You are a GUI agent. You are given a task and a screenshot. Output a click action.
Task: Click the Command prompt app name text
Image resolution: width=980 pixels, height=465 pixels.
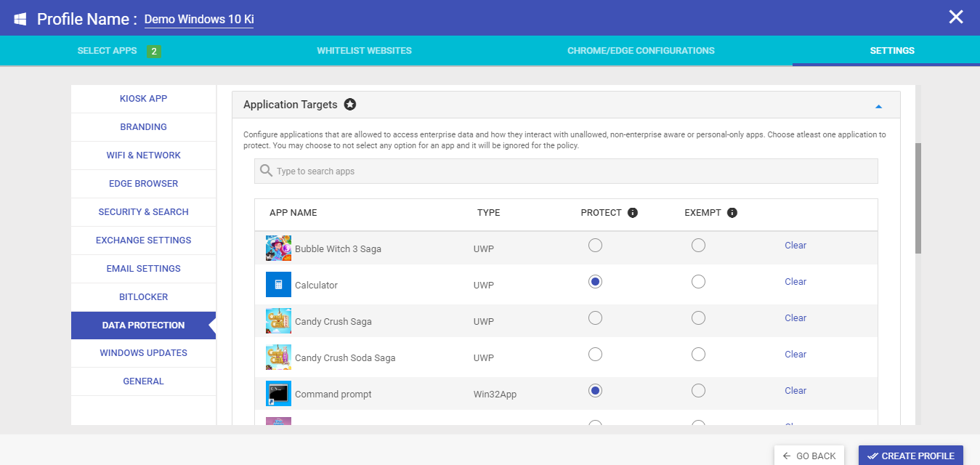(333, 395)
